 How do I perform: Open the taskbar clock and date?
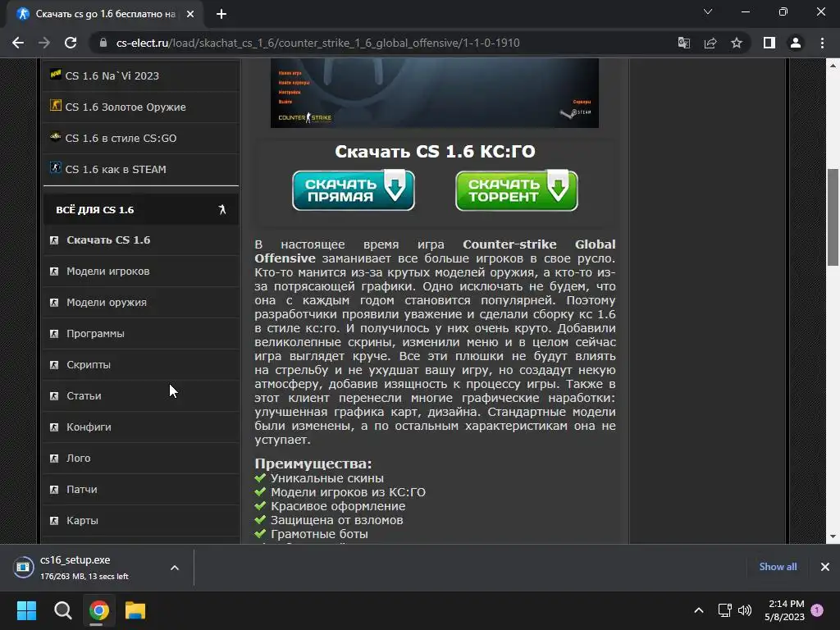pos(785,610)
